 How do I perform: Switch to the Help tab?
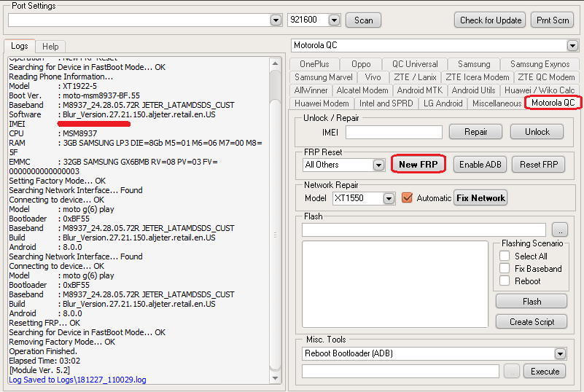[x=50, y=47]
